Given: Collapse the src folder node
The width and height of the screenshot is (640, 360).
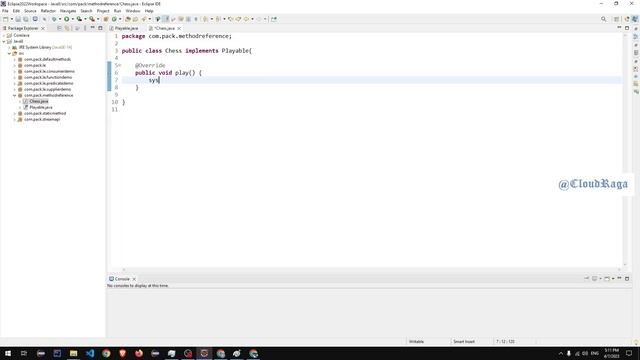Looking at the screenshot, I should [x=9, y=53].
